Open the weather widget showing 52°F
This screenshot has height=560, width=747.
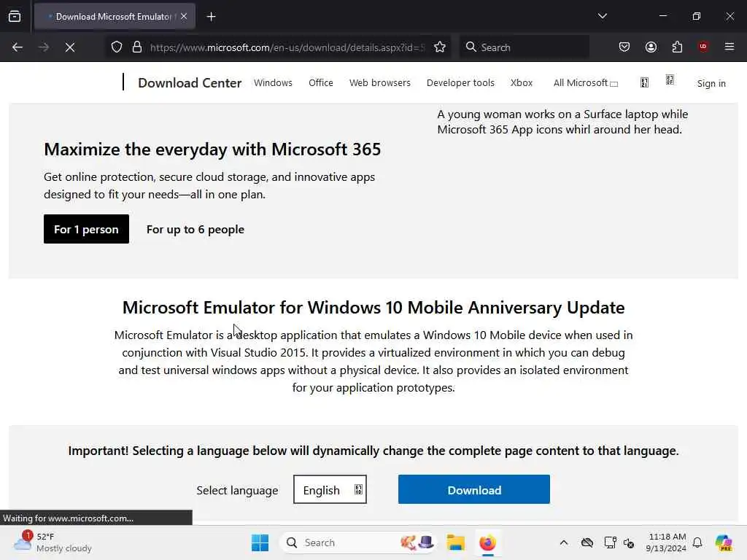53,542
